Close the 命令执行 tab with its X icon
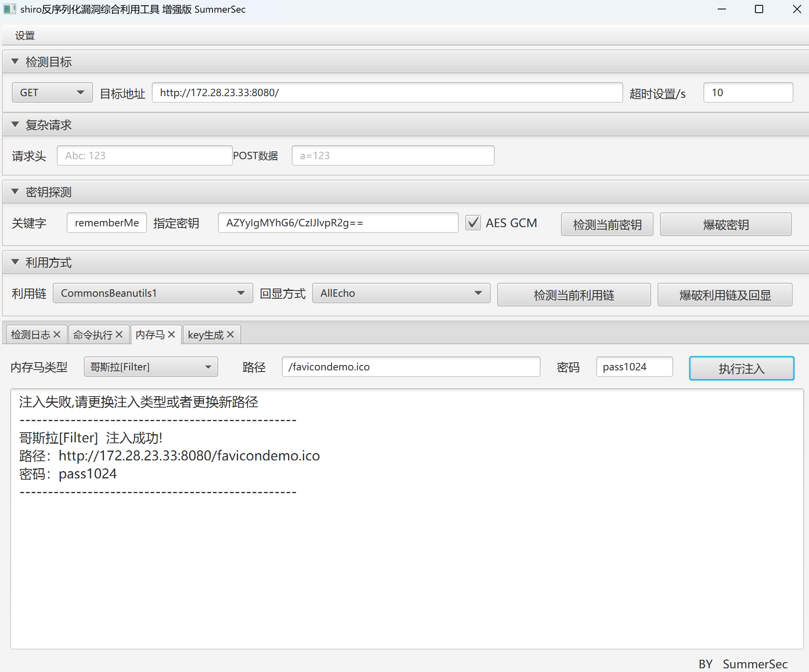This screenshot has width=809, height=672. [119, 334]
